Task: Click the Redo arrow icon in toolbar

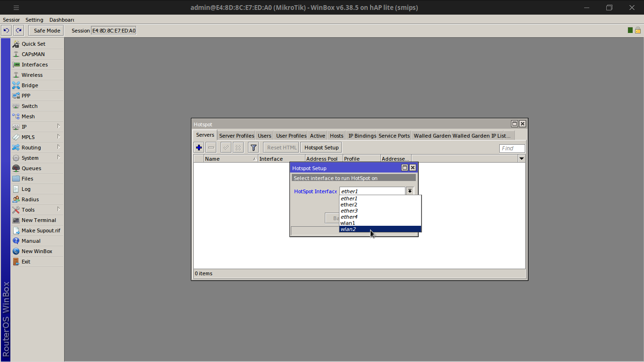Action: 18,31
